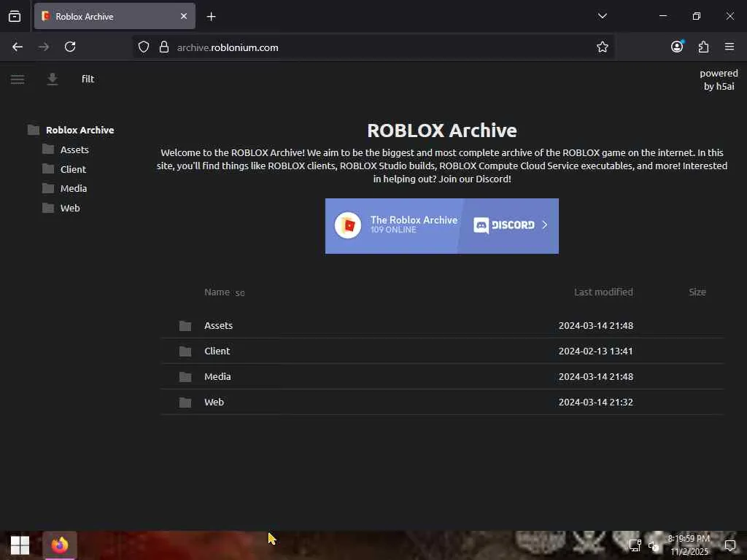This screenshot has width=747, height=560.
Task: Open the list all tabs dropdown
Action: 602,16
